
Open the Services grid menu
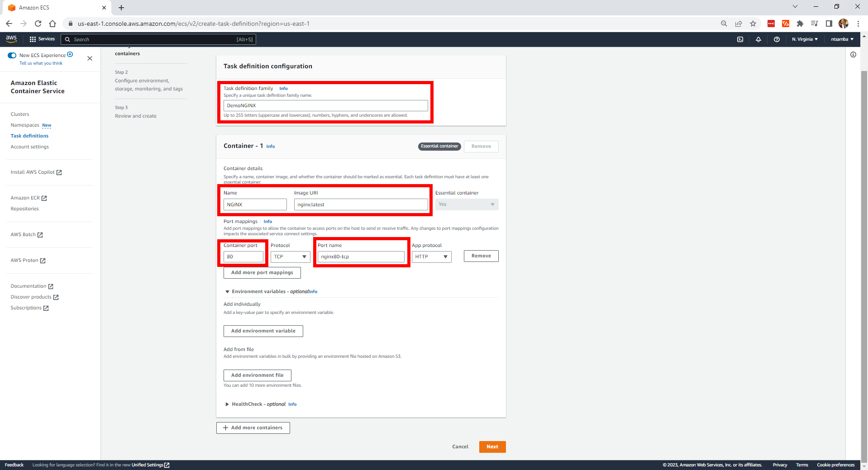click(x=42, y=39)
